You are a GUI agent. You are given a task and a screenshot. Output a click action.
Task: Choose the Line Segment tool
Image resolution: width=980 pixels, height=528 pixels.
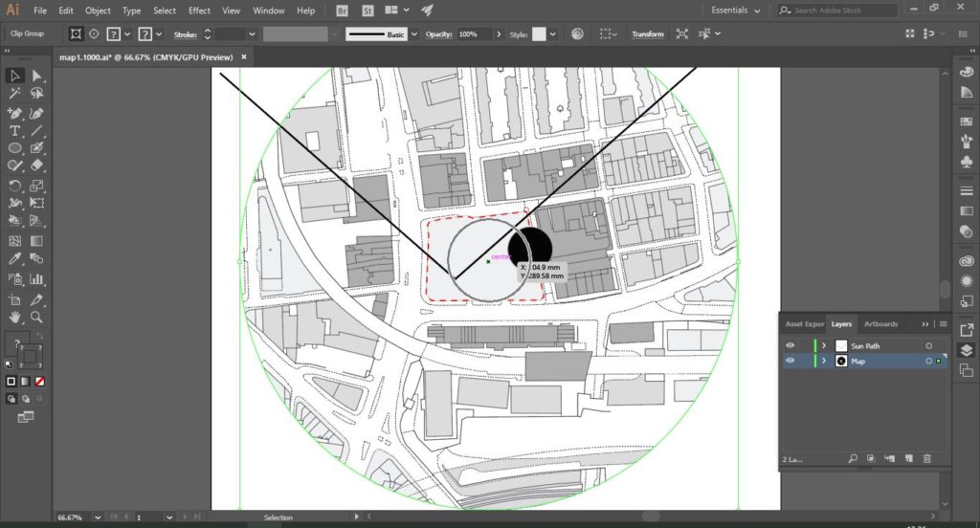(37, 131)
